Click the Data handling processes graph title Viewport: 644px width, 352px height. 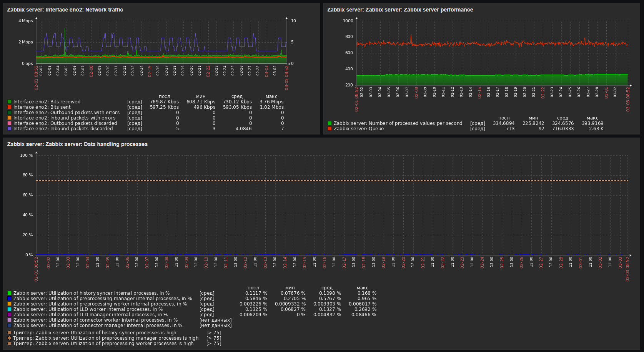pyautogui.click(x=77, y=144)
